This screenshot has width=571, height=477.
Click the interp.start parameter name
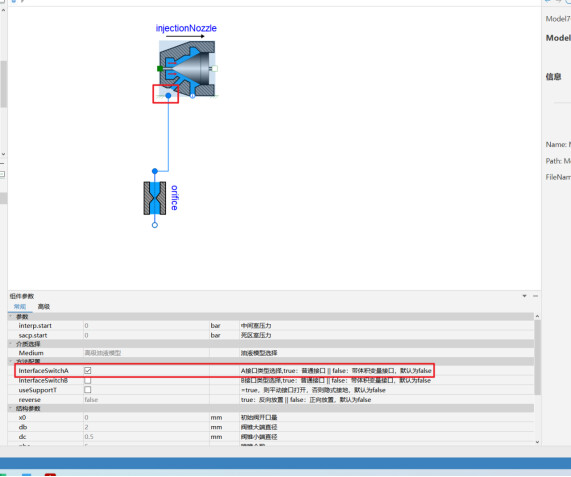[x=35, y=326]
